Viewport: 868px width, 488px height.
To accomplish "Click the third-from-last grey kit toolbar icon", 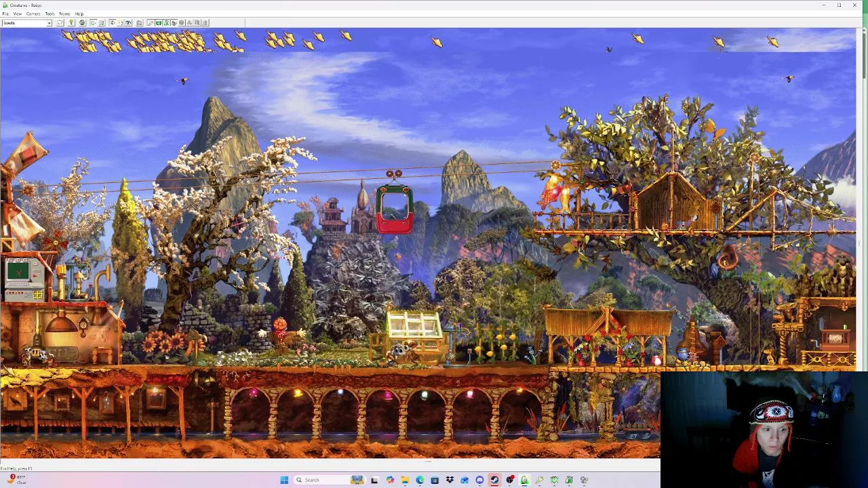I will click(x=189, y=23).
